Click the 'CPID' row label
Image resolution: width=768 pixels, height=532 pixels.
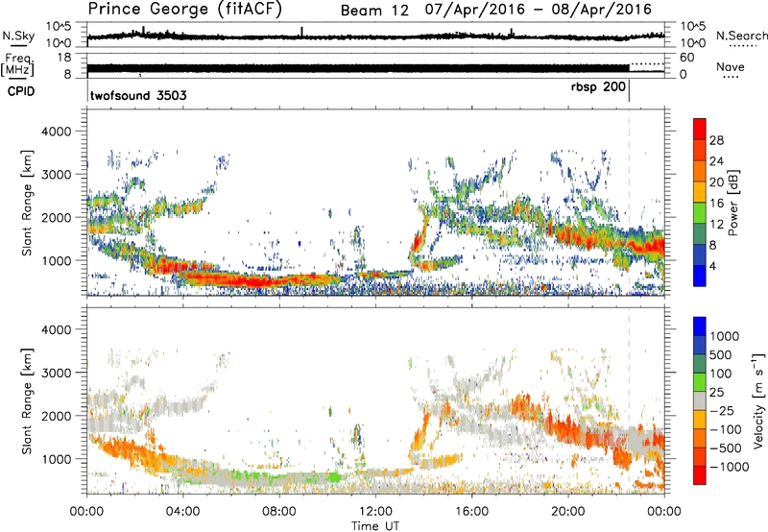point(21,91)
